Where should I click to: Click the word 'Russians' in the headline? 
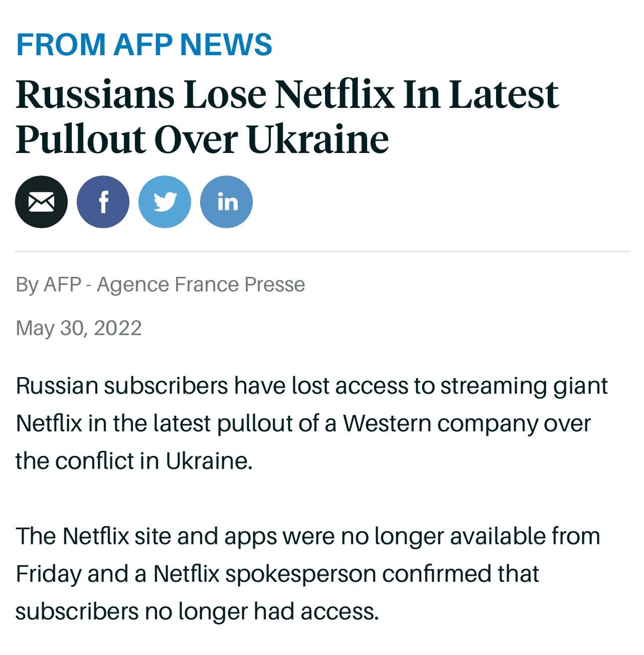point(95,95)
